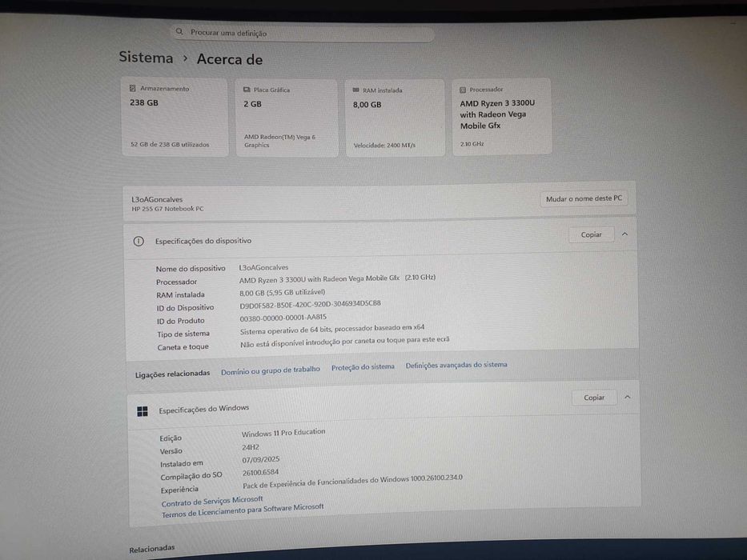Open 'Definições avançadas do sistema' link

456,365
